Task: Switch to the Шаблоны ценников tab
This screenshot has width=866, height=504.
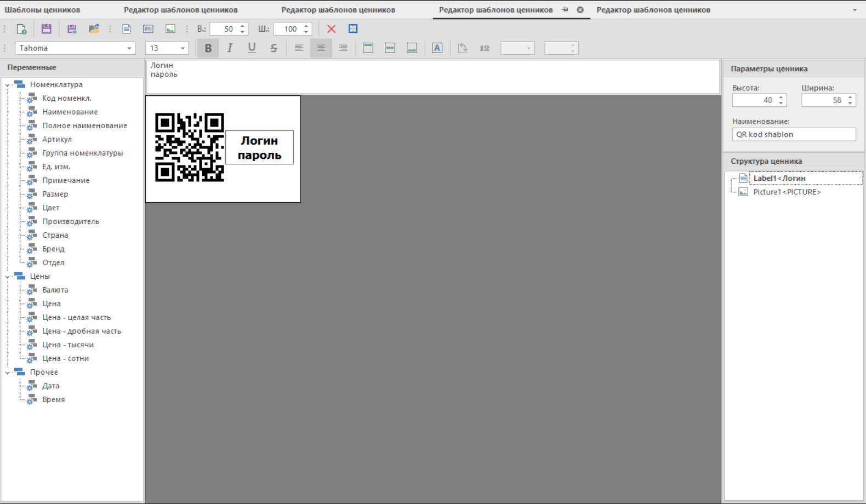Action: pyautogui.click(x=42, y=10)
